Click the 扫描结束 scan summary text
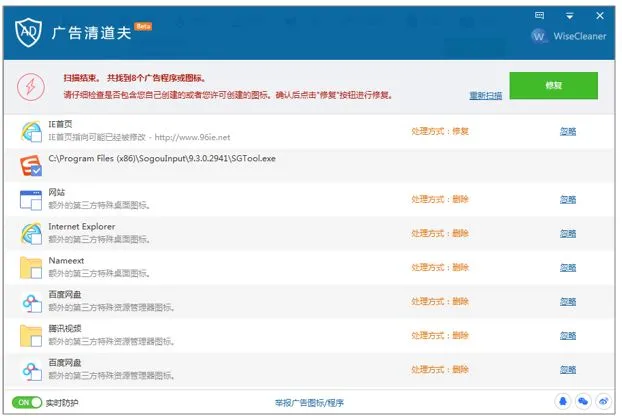Screen dimensions: 622x420 pos(135,78)
